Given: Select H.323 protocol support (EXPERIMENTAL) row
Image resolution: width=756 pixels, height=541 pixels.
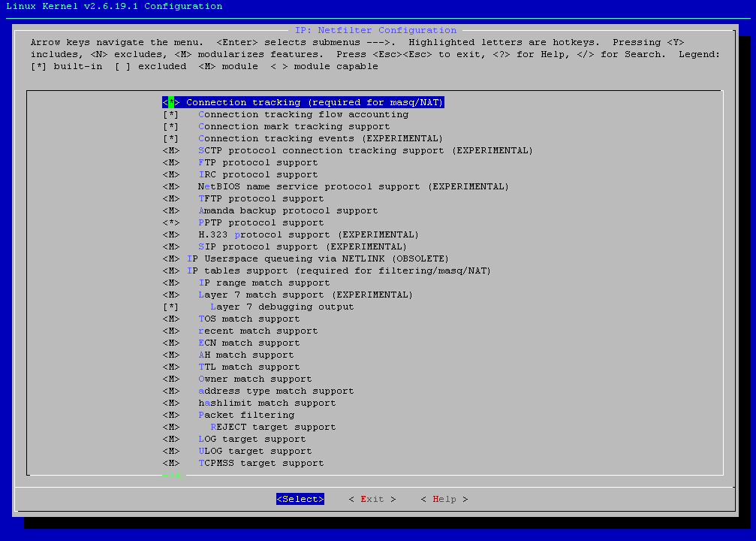Looking at the screenshot, I should click(291, 234).
